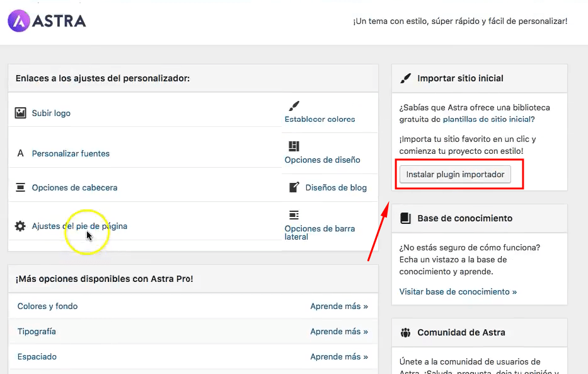588x374 pixels.
Task: Click the layout icon above Opciones de diseño
Action: tap(294, 146)
